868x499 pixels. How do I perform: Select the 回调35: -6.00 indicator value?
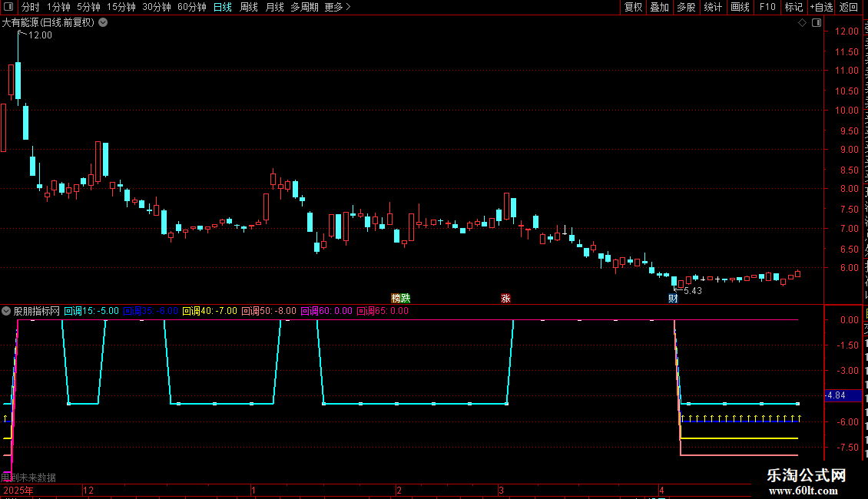coord(151,311)
